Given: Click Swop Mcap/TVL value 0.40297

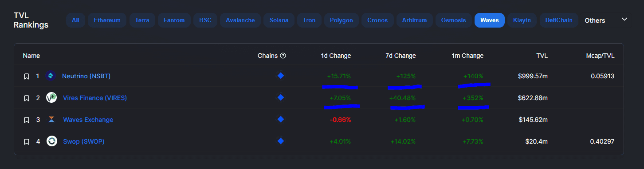Looking at the screenshot, I should coord(602,141).
